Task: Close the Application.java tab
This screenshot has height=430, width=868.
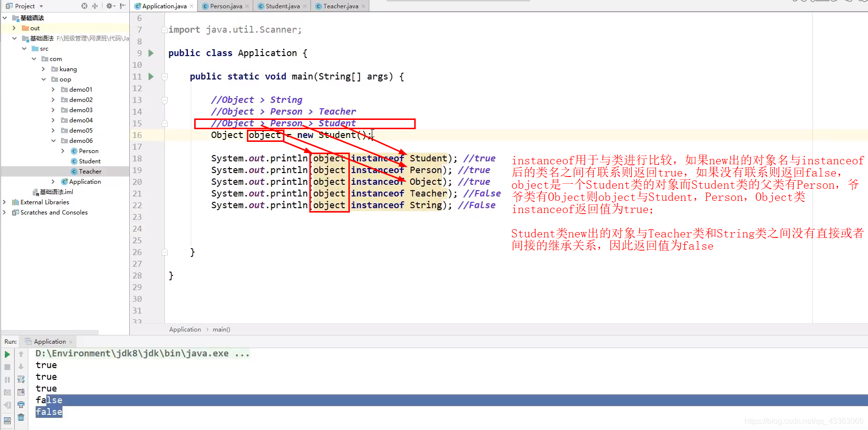Action: [191, 6]
